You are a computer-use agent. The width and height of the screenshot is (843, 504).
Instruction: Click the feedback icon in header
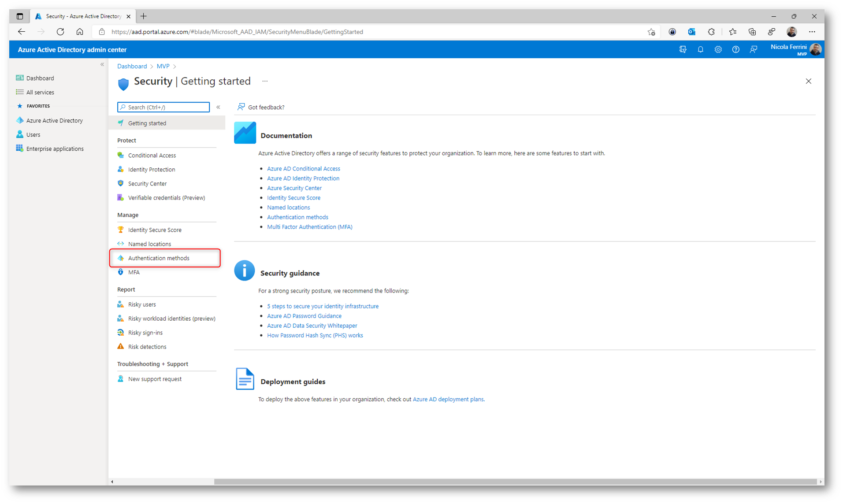(753, 50)
